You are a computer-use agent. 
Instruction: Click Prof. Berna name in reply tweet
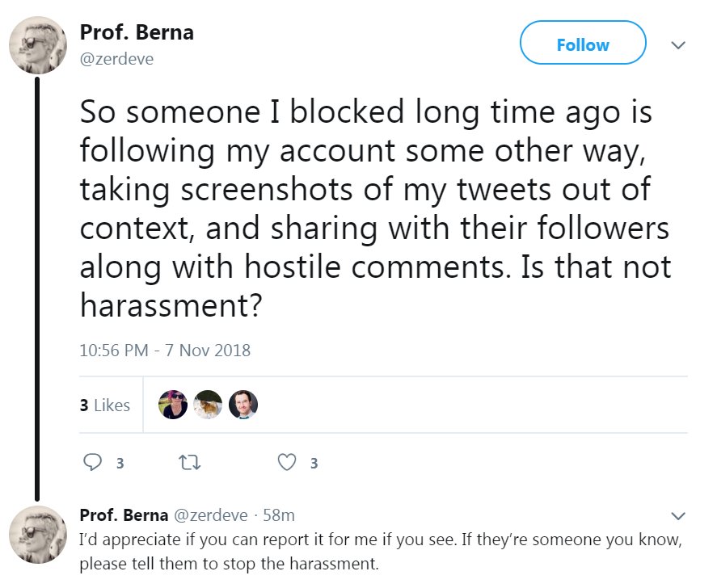pyautogui.click(x=124, y=515)
